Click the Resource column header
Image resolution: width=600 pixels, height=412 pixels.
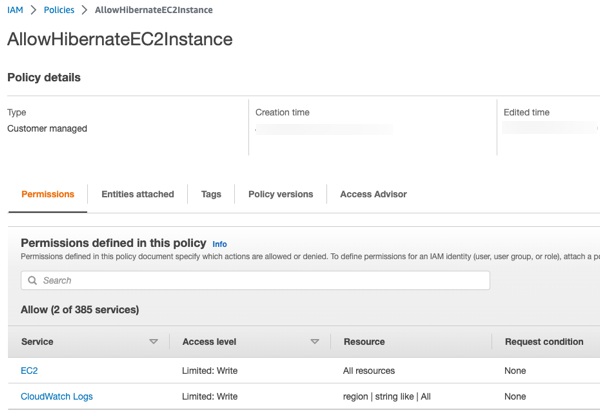pos(364,342)
